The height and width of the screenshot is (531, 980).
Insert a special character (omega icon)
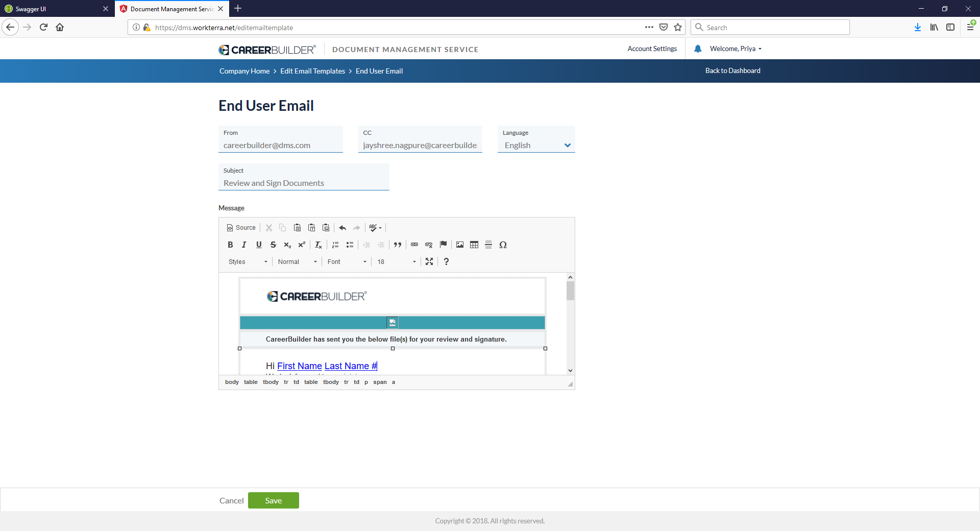tap(503, 245)
